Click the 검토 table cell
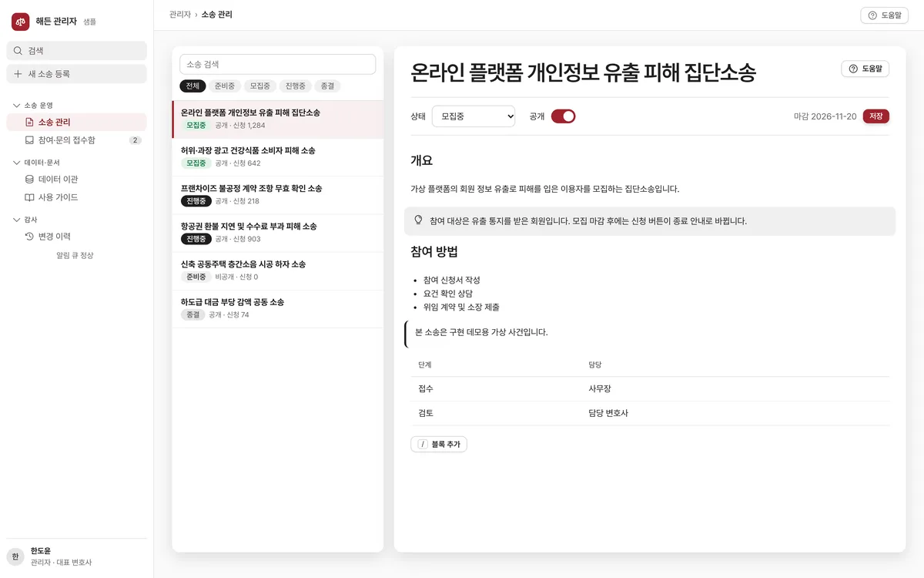This screenshot has height=578, width=924. [426, 413]
